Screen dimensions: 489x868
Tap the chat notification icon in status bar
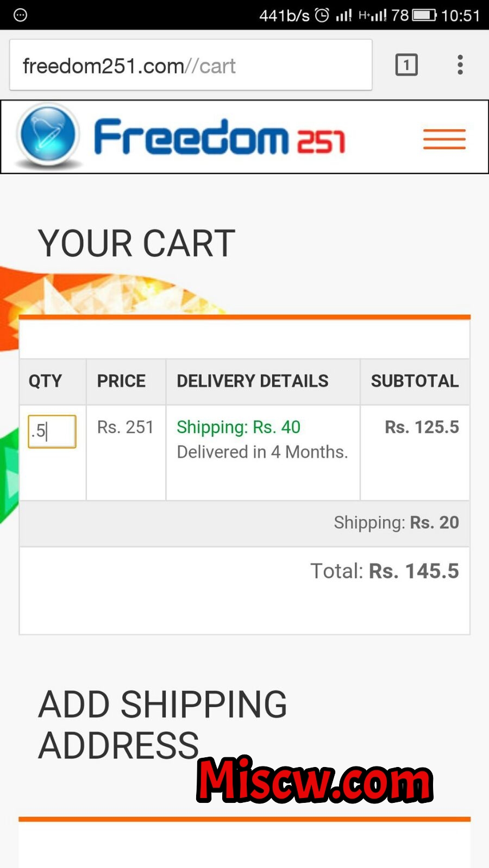coord(20,15)
